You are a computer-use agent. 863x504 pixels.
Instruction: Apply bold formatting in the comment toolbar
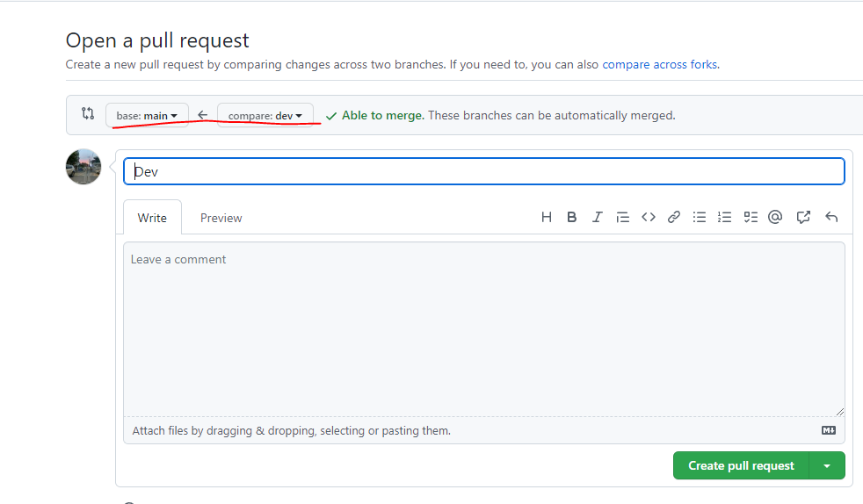(572, 217)
